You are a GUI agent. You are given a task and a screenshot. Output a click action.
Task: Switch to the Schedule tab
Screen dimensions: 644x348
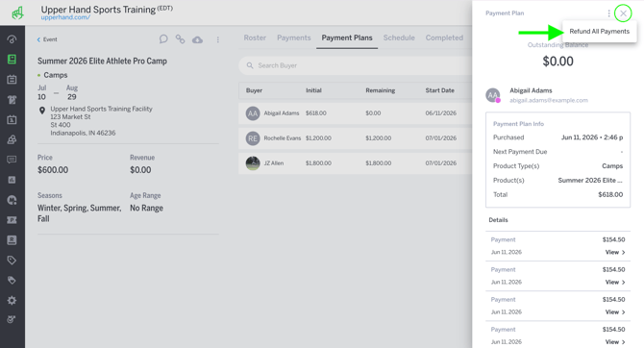pos(399,37)
